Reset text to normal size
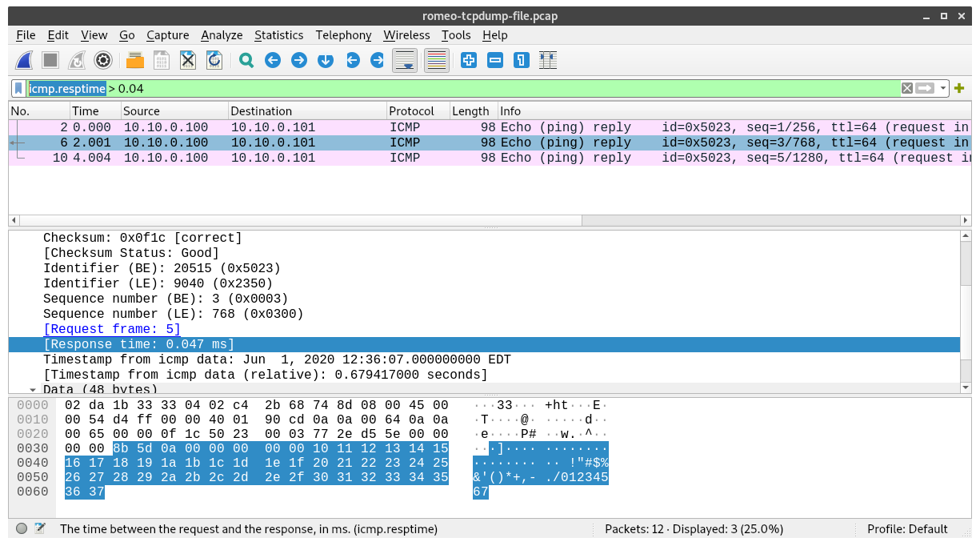Screen dimensions: 980x546 point(522,60)
